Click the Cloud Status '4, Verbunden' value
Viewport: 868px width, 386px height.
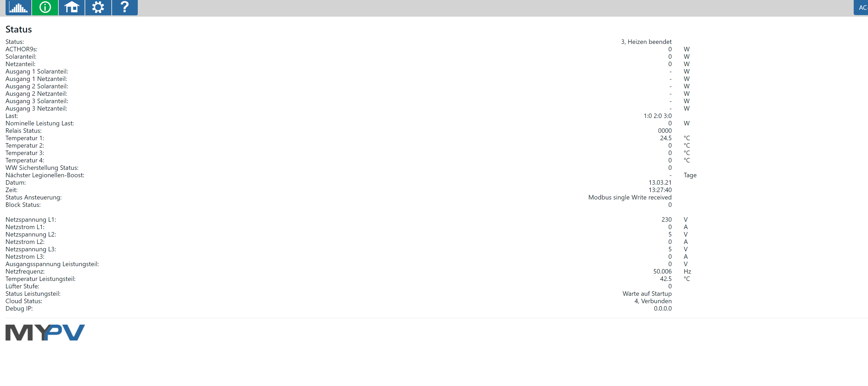click(653, 301)
